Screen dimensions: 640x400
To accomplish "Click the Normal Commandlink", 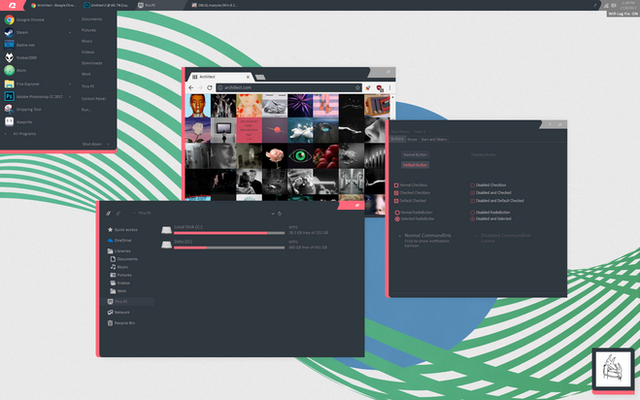I will [x=424, y=240].
